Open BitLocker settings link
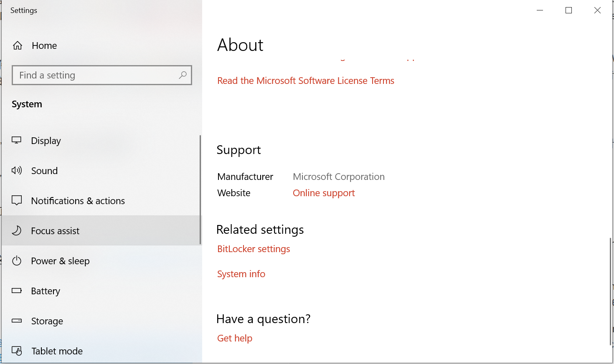This screenshot has height=364, width=614. coord(254,249)
